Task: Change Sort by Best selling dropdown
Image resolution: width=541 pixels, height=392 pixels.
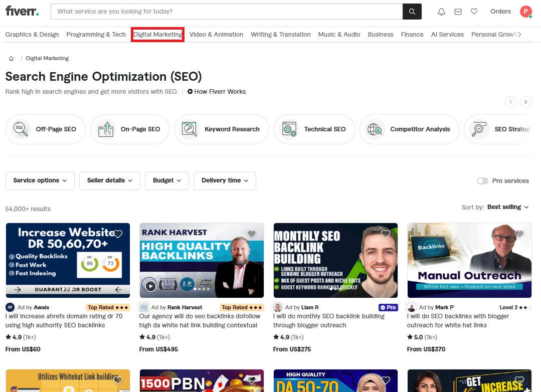Action: [x=508, y=207]
